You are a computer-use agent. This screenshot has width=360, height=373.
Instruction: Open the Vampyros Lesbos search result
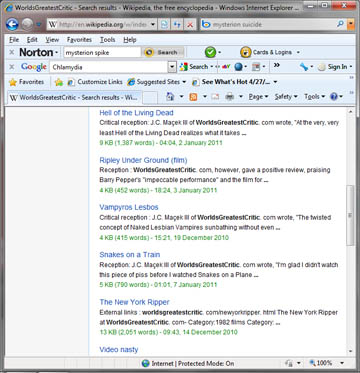(x=129, y=207)
